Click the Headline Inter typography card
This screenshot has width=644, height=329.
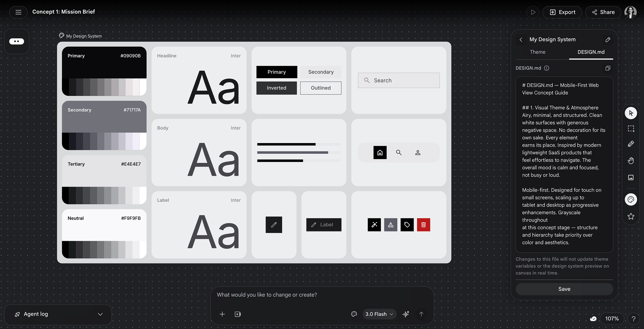pos(199,80)
